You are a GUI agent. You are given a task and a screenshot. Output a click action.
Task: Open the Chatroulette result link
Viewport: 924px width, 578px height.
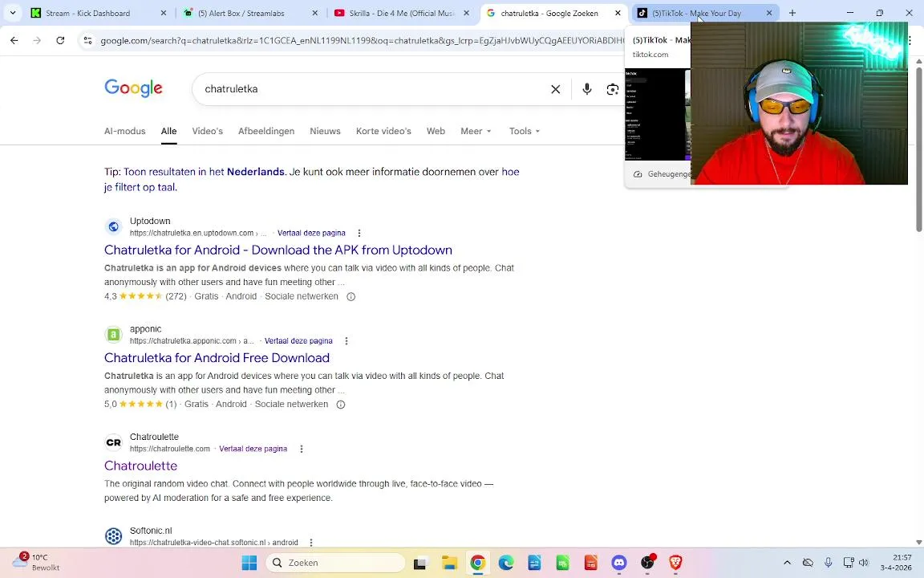pyautogui.click(x=141, y=466)
